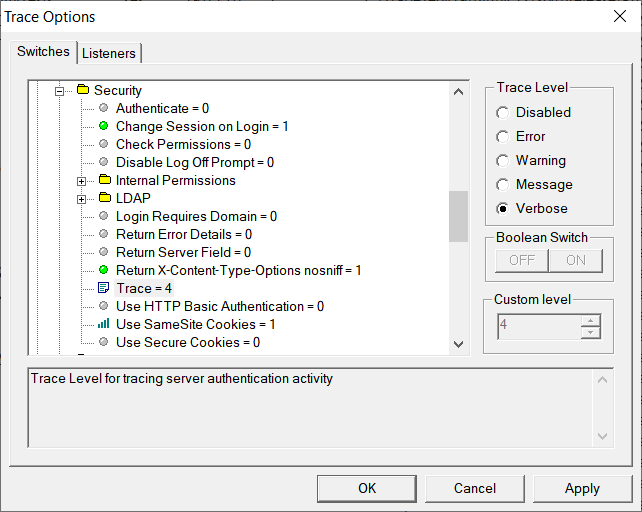Switch to the Switches tab
Viewport: 642px width, 512px height.
tap(43, 52)
